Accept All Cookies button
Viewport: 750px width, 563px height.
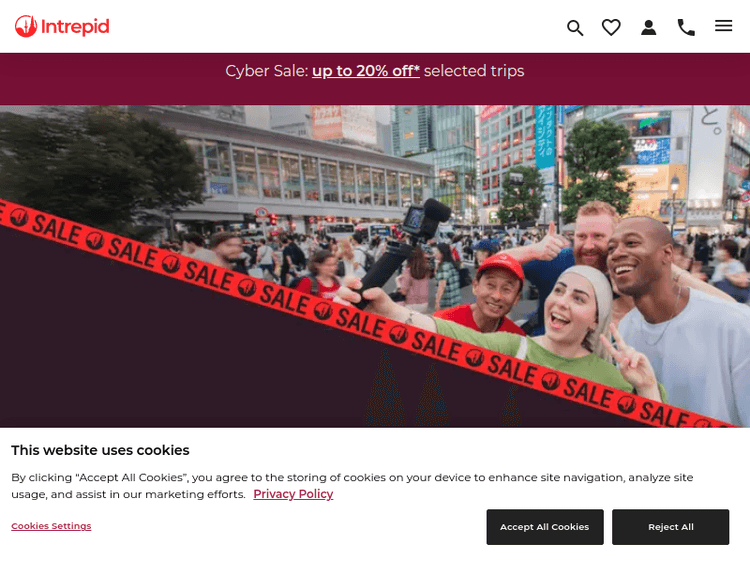[545, 527]
